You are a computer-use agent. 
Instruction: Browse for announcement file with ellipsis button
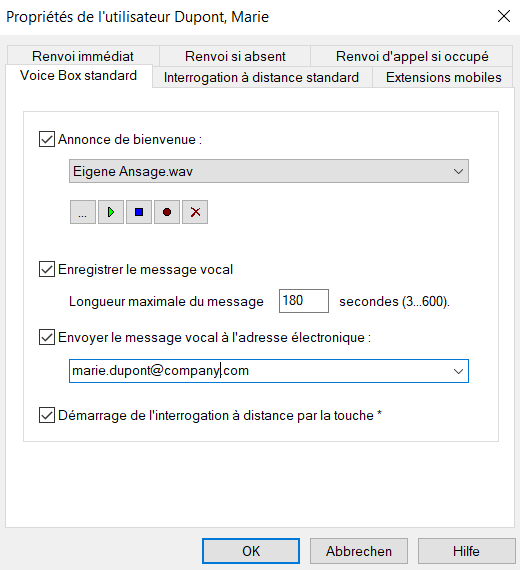pyautogui.click(x=83, y=212)
